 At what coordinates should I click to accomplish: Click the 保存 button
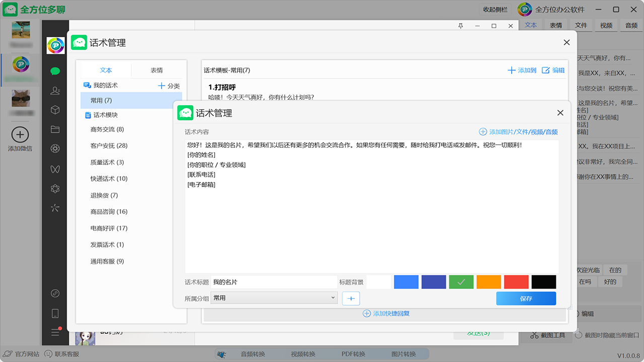(x=526, y=299)
